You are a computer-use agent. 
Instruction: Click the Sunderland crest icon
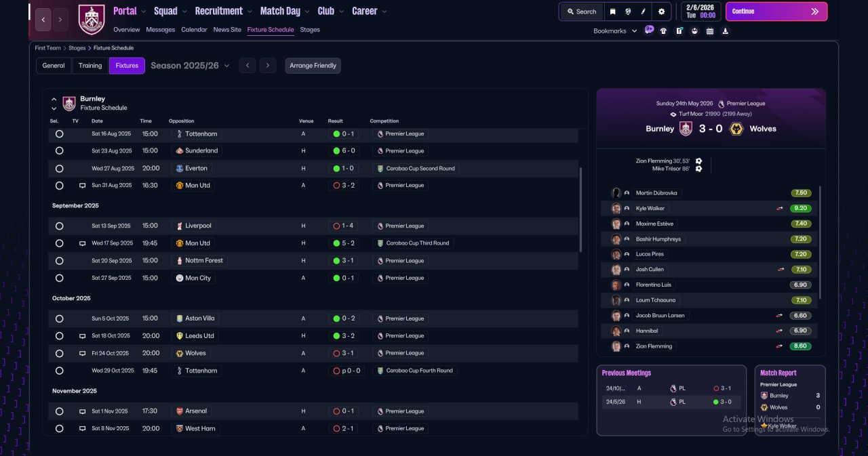(179, 150)
